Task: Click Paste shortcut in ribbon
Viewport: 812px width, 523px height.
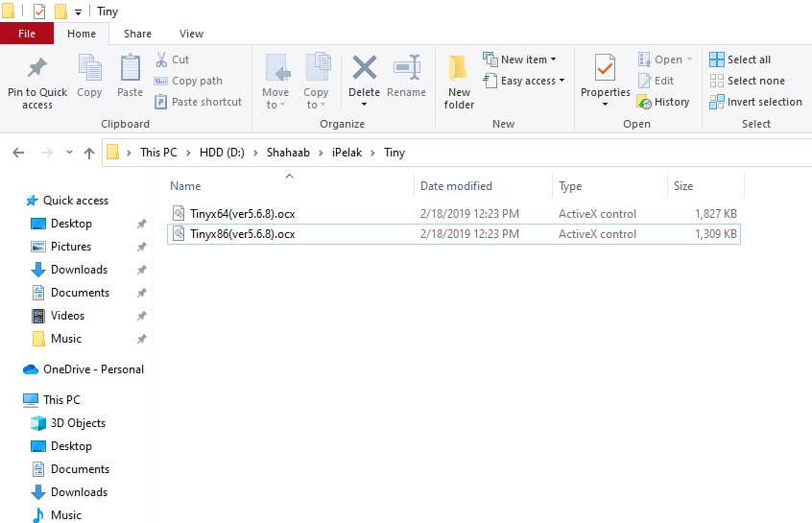Action: 199,102
